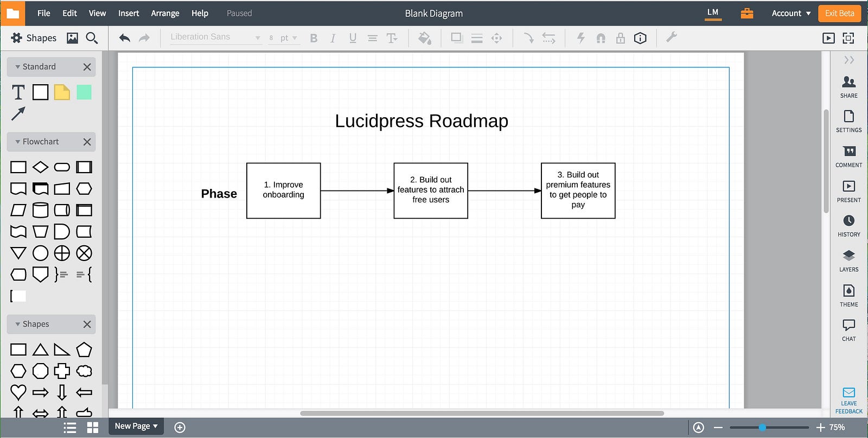The height and width of the screenshot is (438, 868).
Task: Open the New Page dropdown
Action: pos(136,426)
